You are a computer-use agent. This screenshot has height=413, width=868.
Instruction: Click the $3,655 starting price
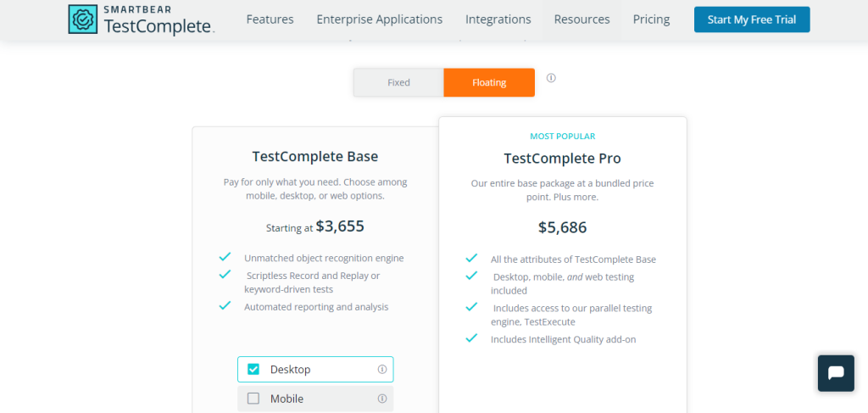(340, 226)
